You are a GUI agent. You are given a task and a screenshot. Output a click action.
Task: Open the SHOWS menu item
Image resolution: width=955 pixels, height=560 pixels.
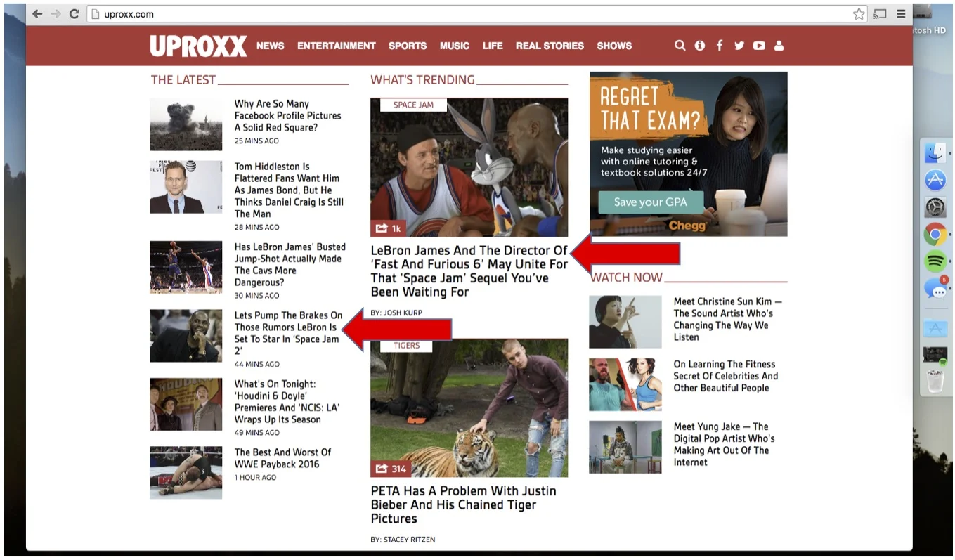(614, 46)
